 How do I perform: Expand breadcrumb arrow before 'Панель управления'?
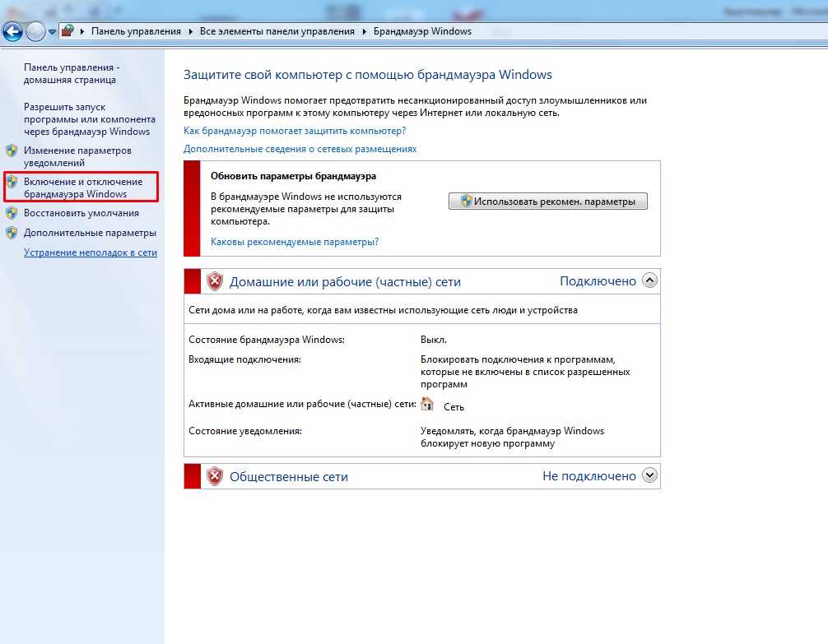click(82, 32)
